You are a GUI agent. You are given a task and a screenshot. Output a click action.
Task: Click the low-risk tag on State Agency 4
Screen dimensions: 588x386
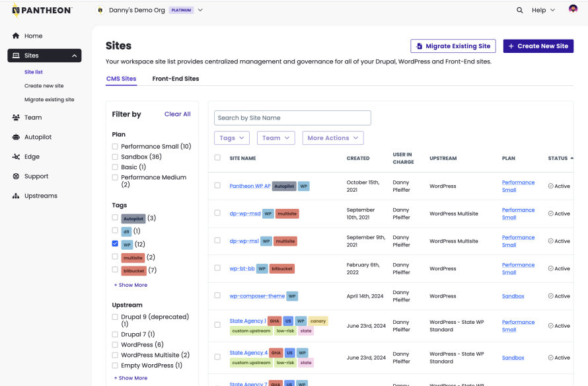tap(285, 363)
